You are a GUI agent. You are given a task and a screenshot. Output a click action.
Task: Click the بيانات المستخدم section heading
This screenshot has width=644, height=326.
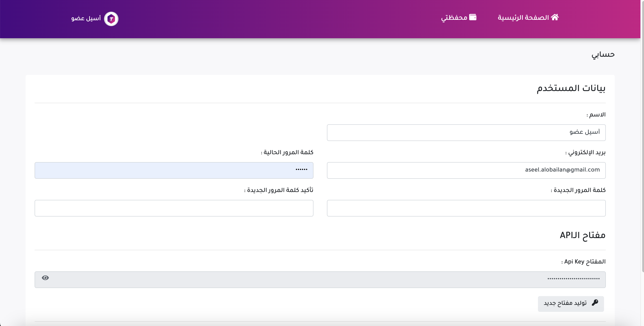(571, 88)
